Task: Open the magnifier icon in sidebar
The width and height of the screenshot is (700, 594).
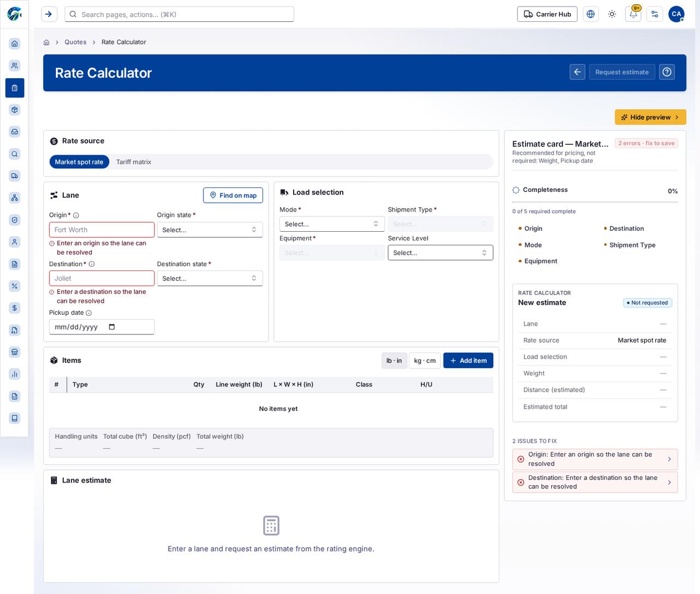Action: tap(15, 154)
